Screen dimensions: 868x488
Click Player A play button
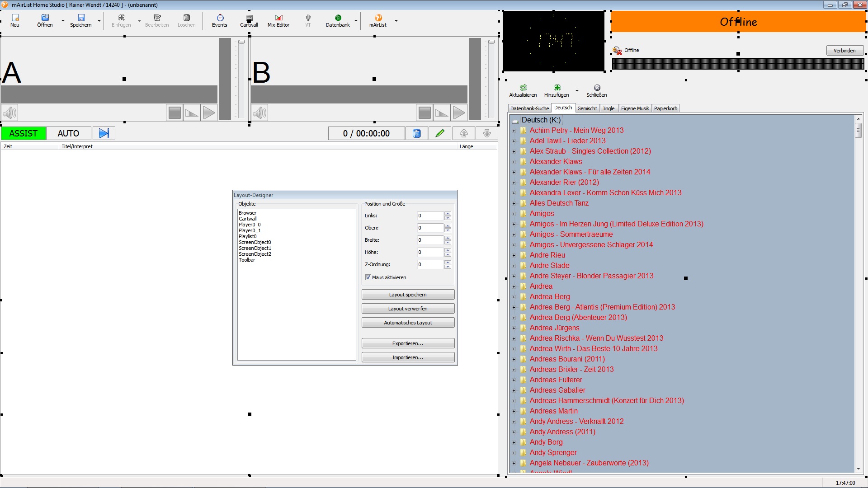209,113
